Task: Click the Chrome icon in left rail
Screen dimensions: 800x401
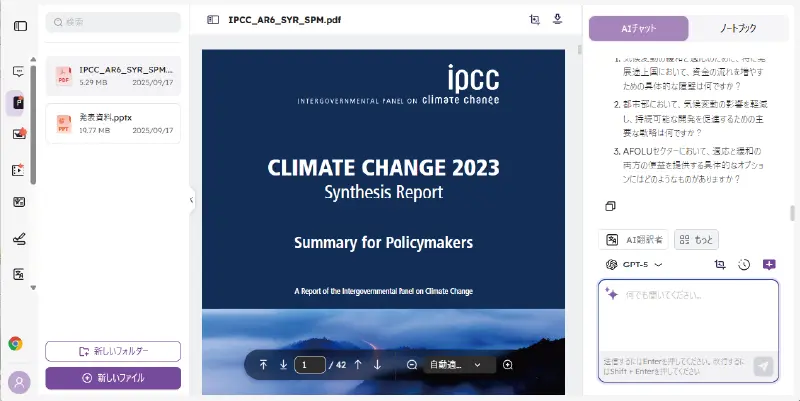Action: (15, 344)
